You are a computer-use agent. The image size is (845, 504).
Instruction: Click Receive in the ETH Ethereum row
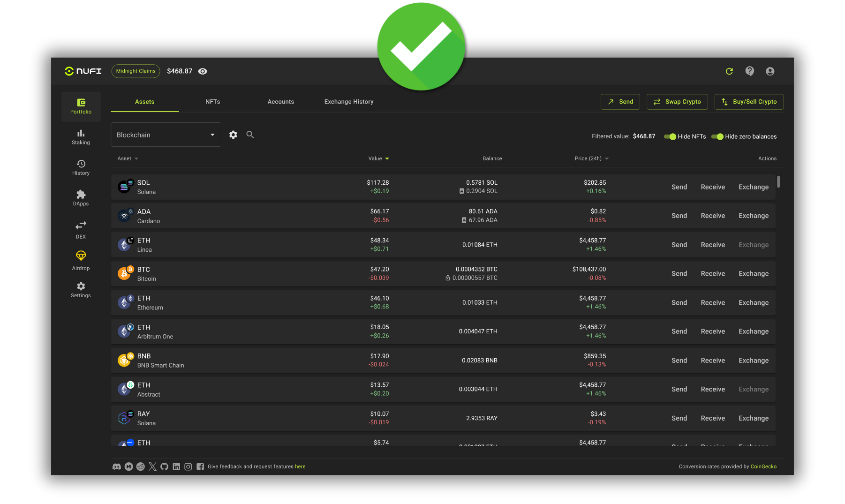click(713, 303)
